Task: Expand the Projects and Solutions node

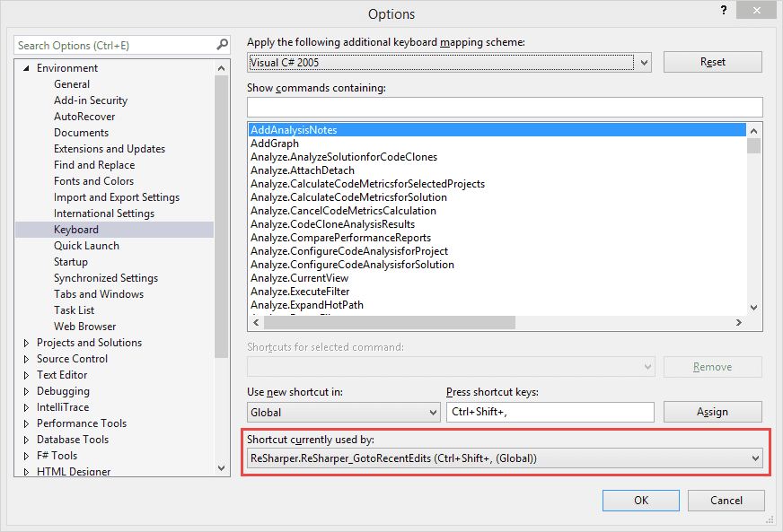Action: 26,343
